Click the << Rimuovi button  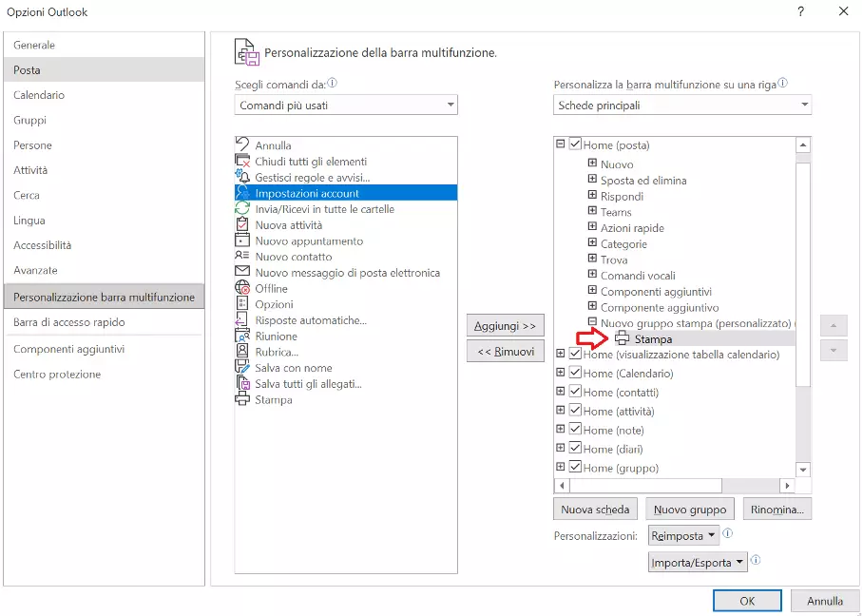506,351
